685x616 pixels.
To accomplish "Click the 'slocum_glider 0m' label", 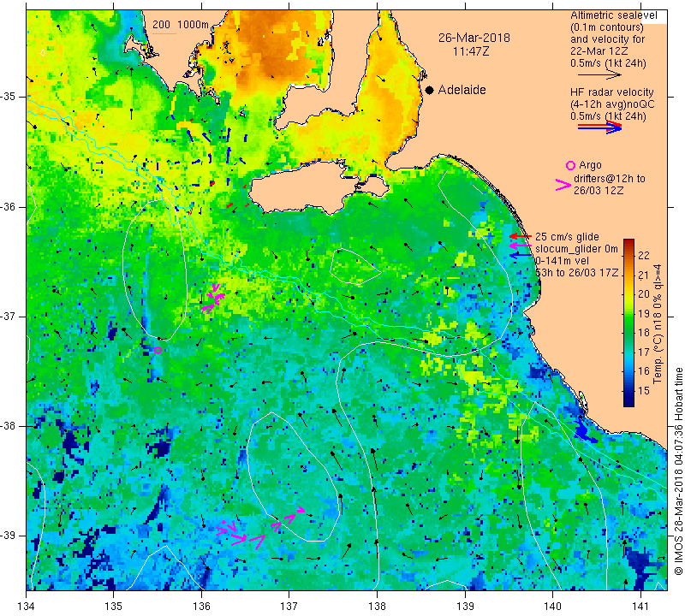I will click(x=576, y=249).
